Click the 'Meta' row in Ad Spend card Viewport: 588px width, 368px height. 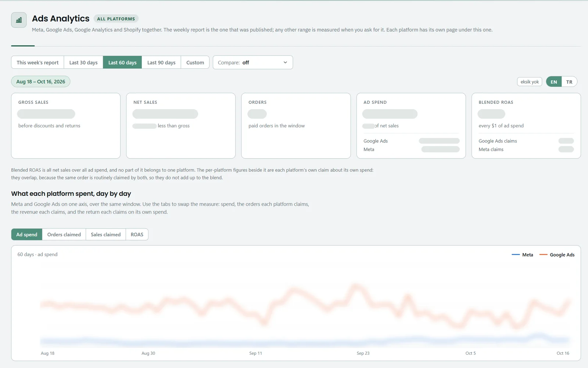(411, 149)
